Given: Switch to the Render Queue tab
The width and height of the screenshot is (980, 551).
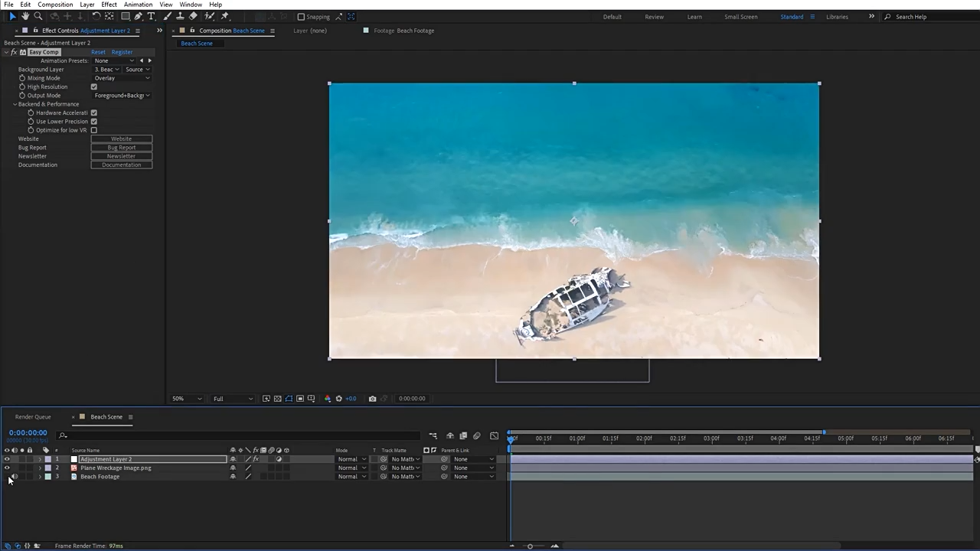Looking at the screenshot, I should 33,417.
